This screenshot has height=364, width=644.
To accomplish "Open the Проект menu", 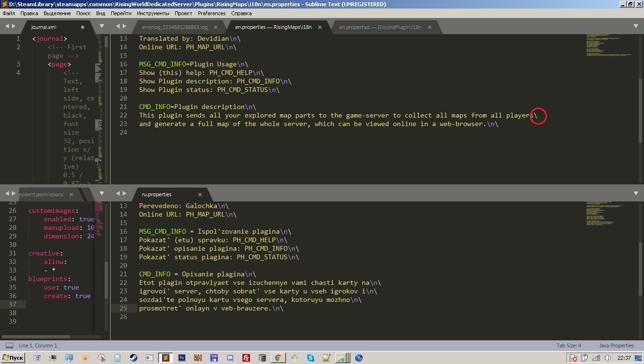I will click(183, 13).
